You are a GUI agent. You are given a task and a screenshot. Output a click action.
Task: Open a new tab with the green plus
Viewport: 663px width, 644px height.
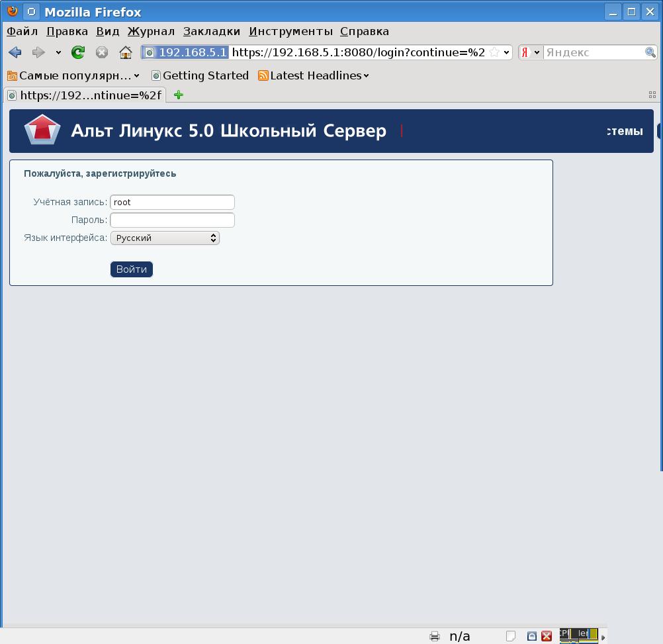178,95
